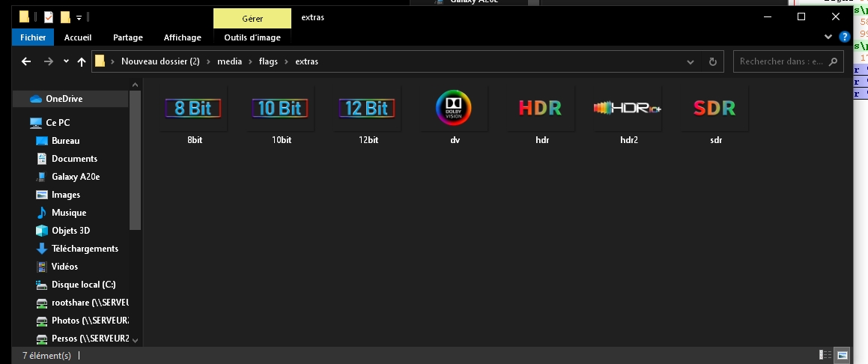Click the 7 élément(s) status text
868x364 pixels.
click(x=47, y=355)
